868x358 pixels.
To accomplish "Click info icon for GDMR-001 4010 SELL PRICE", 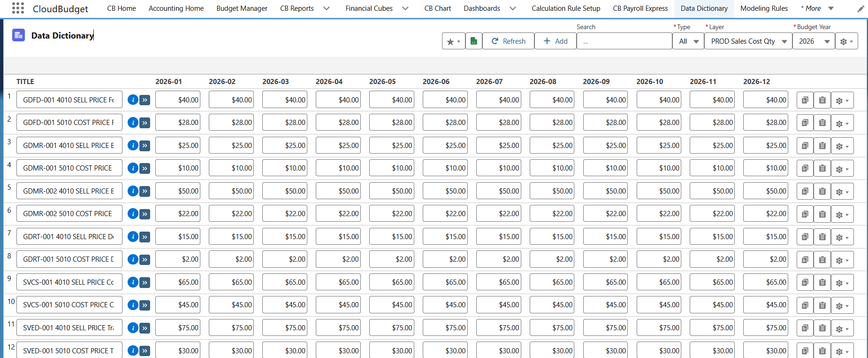I will (x=133, y=146).
